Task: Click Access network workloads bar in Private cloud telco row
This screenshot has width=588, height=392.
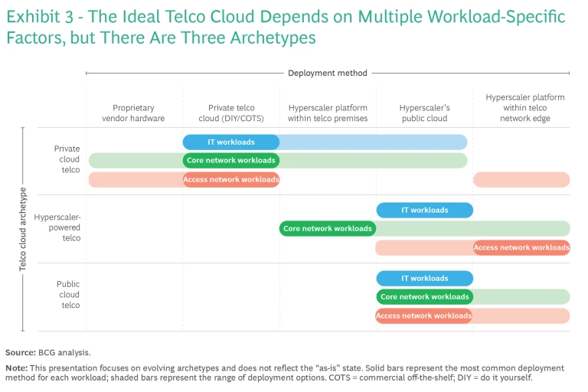Action: click(230, 180)
